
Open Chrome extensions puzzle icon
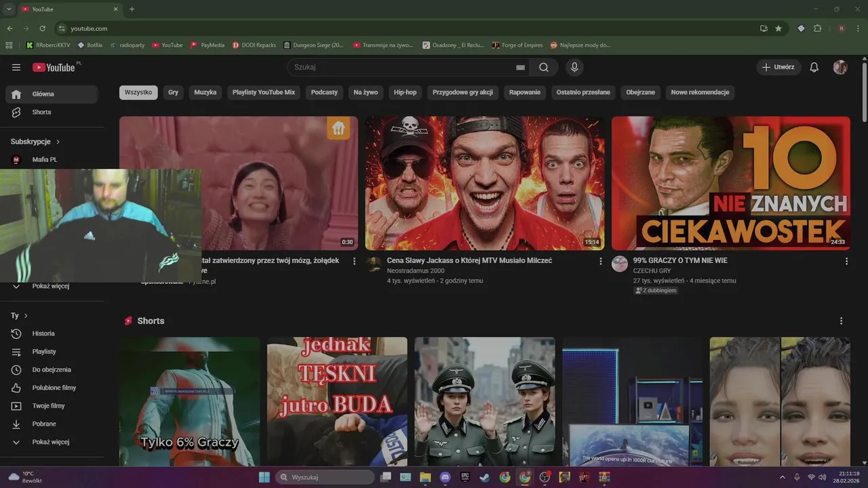click(x=817, y=28)
